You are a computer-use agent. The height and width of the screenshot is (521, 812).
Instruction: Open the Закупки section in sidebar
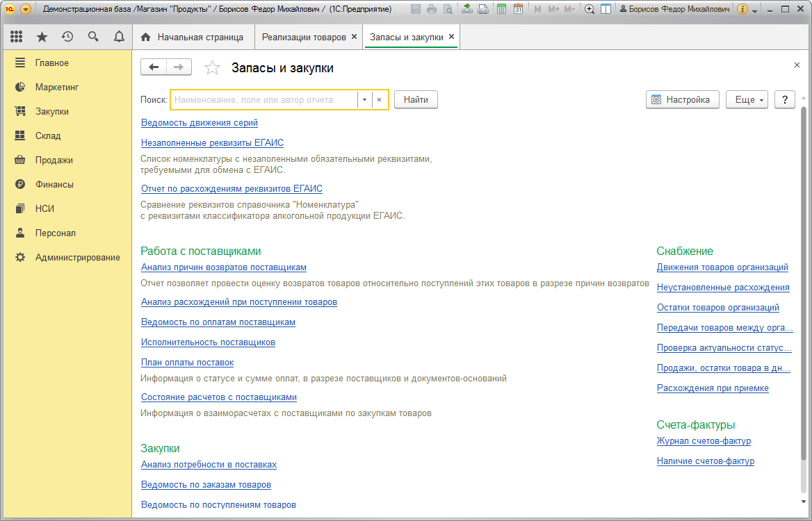click(x=51, y=111)
